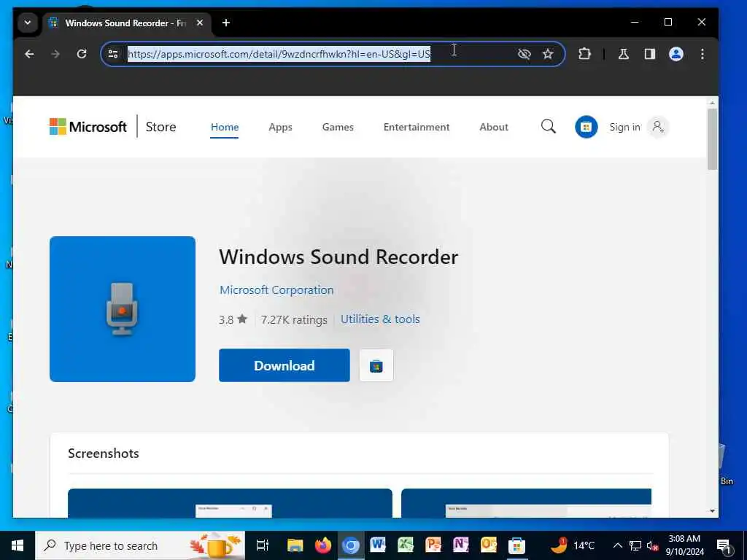747x560 pixels.
Task: Open the Apps navigation tab
Action: click(x=280, y=127)
